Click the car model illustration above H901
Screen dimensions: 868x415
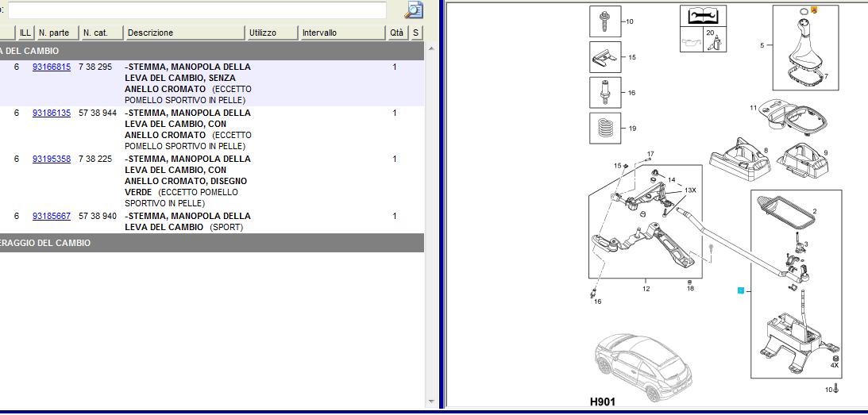tap(642, 367)
